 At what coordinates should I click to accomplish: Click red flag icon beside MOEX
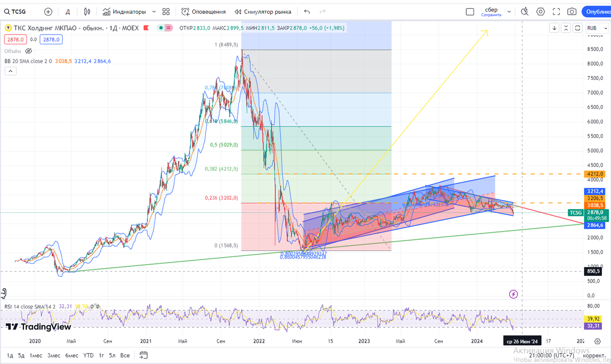pyautogui.click(x=146, y=28)
